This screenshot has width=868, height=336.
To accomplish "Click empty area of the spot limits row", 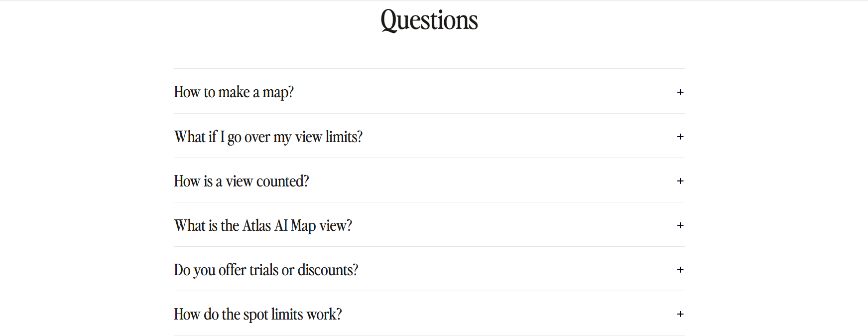I will (x=498, y=314).
